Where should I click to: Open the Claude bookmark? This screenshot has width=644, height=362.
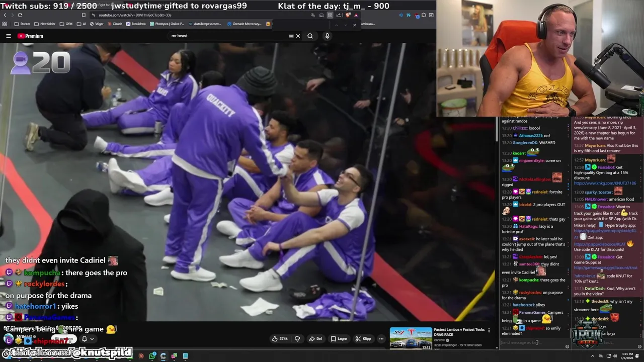pos(115,24)
